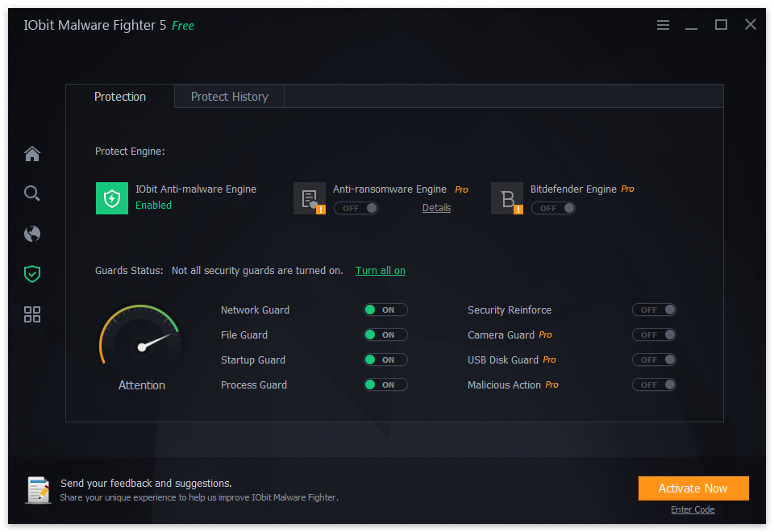
Task: Enable the Security Reinforce toggle
Action: 654,310
